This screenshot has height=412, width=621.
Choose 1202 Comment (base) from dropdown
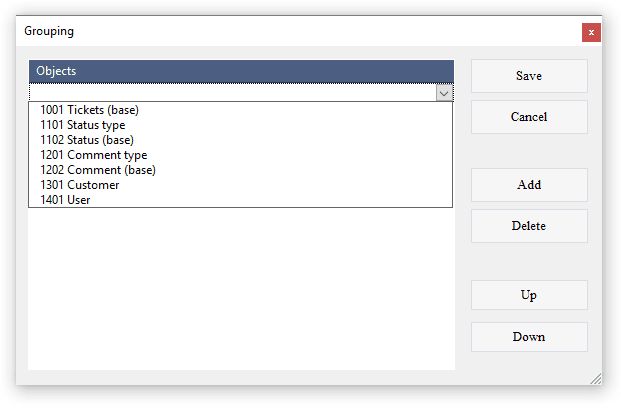pyautogui.click(x=98, y=170)
